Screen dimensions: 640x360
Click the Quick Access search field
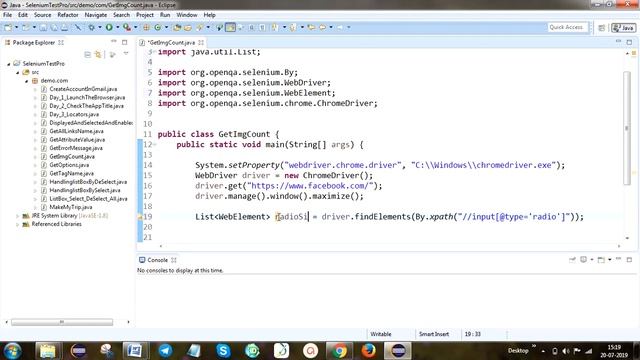click(x=567, y=27)
